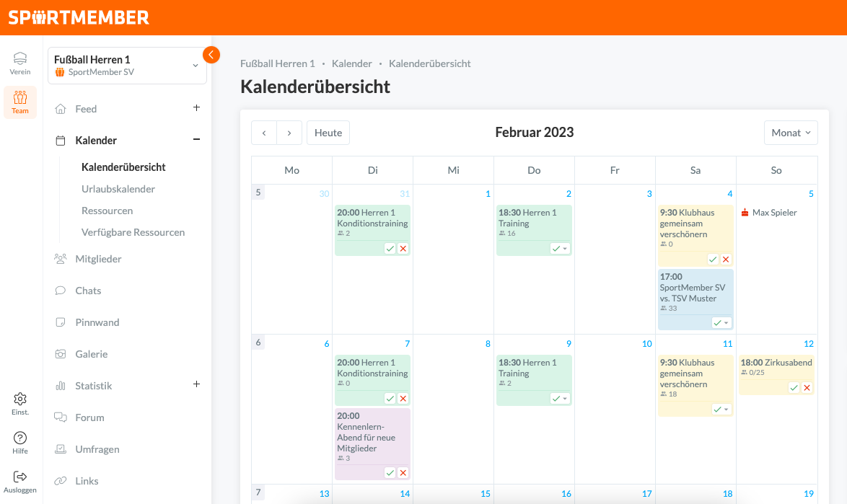Go to previous month arrow
The height and width of the screenshot is (504, 847).
264,133
